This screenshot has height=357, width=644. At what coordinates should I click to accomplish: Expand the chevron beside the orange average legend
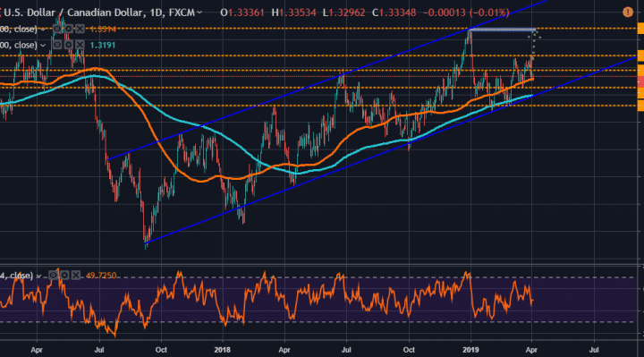point(42,30)
